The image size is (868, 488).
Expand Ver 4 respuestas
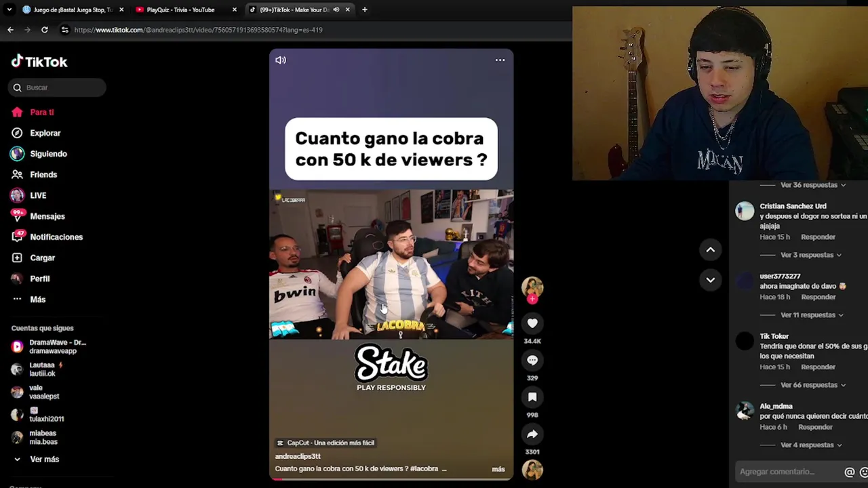pyautogui.click(x=810, y=445)
